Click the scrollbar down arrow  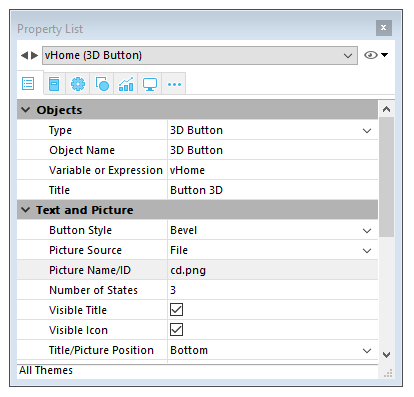point(386,355)
